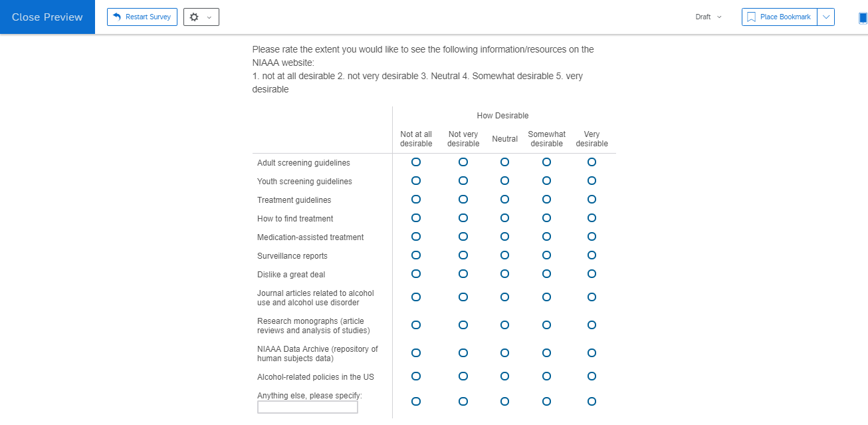Place a bookmark
This screenshot has height=425, width=868.
pos(779,17)
